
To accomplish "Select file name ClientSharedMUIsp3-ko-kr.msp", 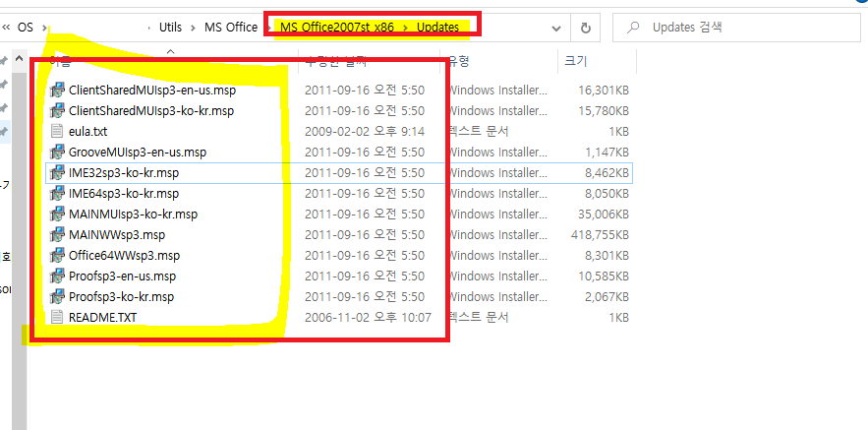I will [x=151, y=111].
